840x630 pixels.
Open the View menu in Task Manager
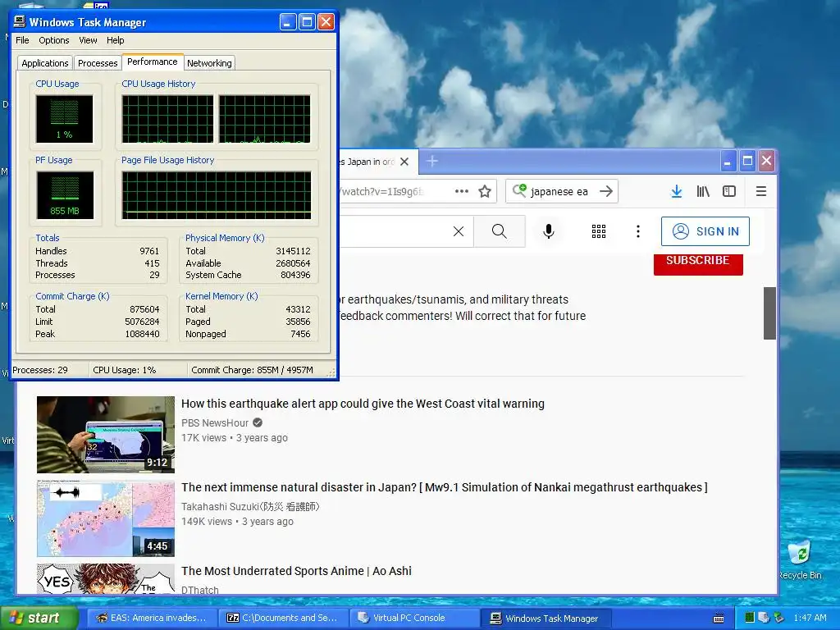(x=88, y=40)
